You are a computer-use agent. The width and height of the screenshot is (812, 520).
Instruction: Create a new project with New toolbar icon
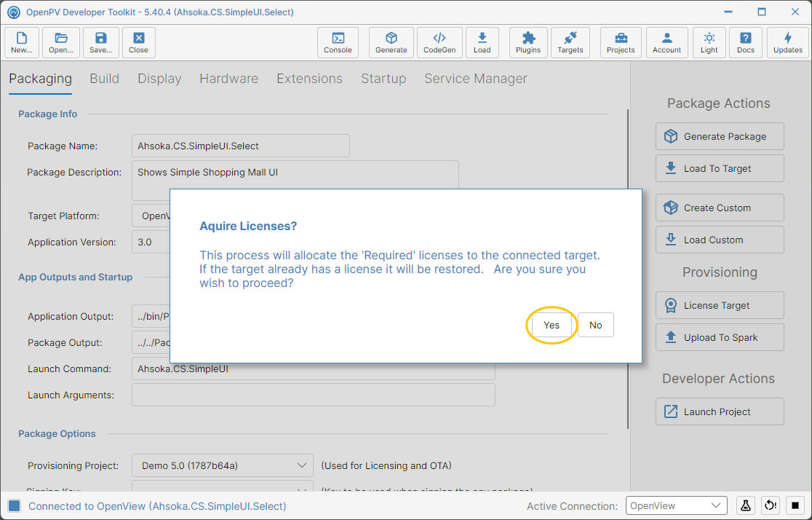coord(21,42)
